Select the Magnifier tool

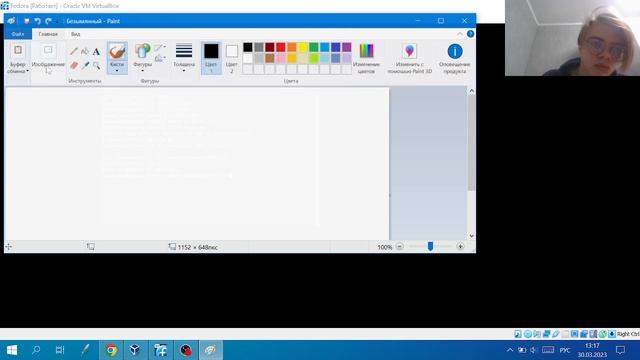96,65
